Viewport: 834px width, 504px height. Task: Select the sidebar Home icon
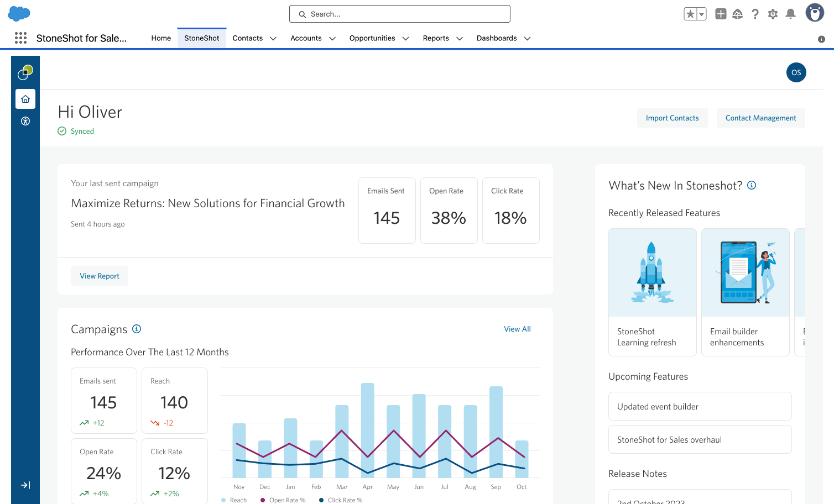(25, 99)
